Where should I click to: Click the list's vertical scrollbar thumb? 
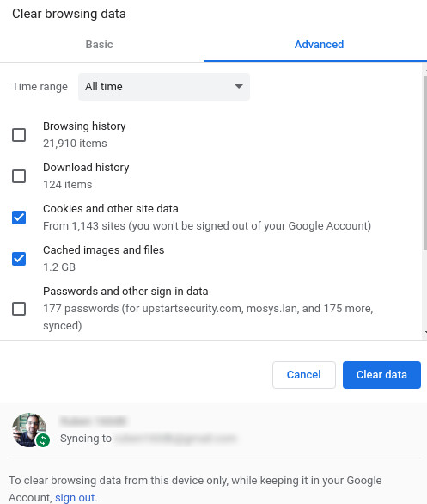(x=425, y=163)
